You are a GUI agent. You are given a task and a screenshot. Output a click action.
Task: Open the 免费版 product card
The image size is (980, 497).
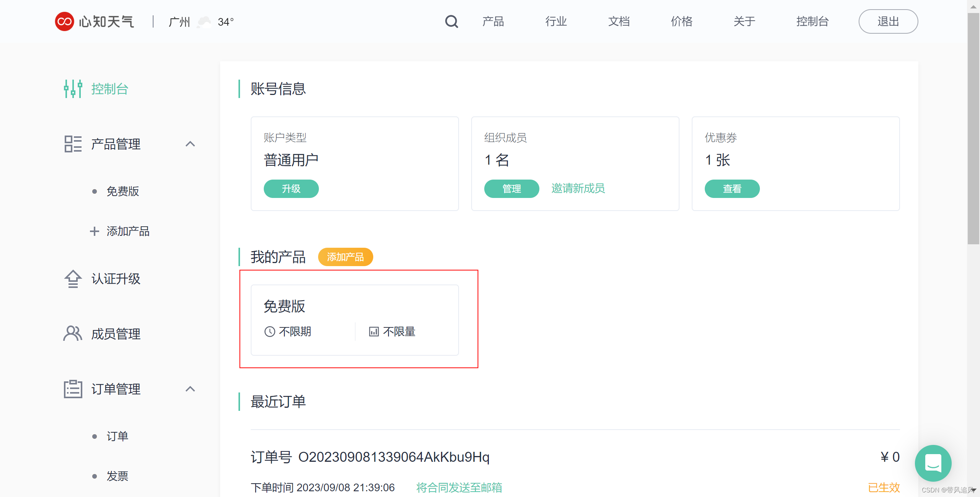pyautogui.click(x=354, y=320)
